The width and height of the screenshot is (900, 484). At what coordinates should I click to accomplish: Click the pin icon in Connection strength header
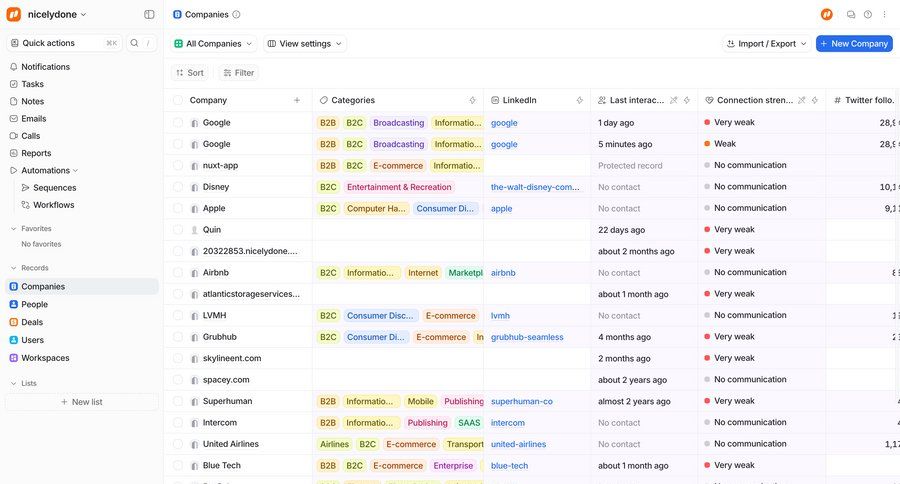click(802, 100)
